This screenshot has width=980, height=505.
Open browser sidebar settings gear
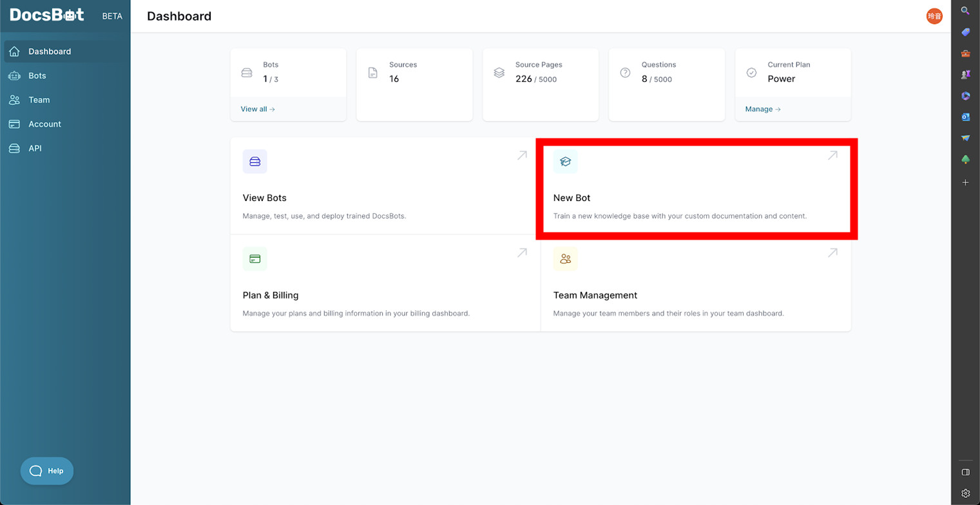coord(965,493)
